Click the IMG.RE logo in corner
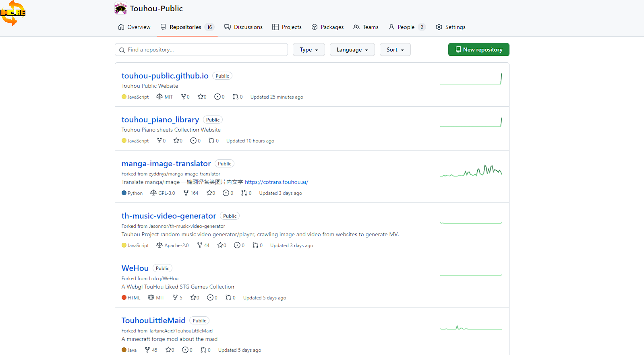Screen dimensions: 644x355 tap(13, 13)
